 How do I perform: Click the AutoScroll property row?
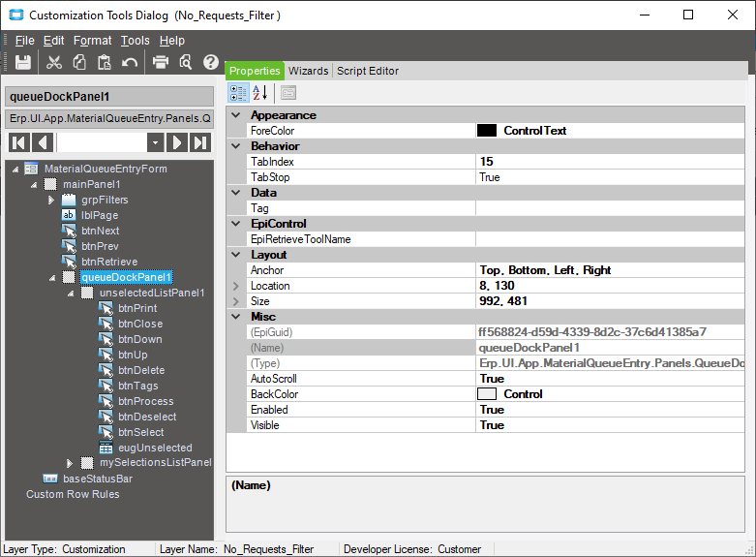tap(496, 379)
